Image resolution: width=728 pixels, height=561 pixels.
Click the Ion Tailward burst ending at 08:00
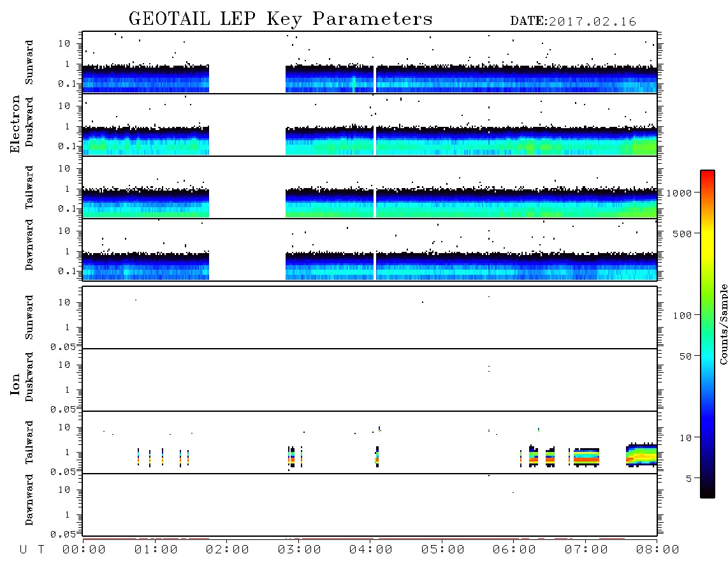pos(642,455)
